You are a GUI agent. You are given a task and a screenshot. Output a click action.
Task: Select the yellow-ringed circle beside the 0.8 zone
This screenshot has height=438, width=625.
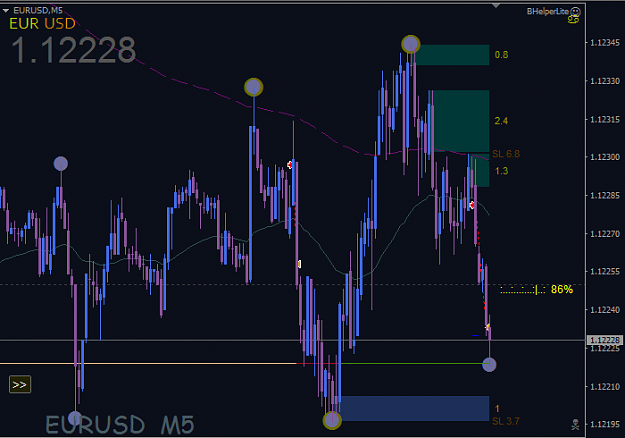(x=411, y=44)
